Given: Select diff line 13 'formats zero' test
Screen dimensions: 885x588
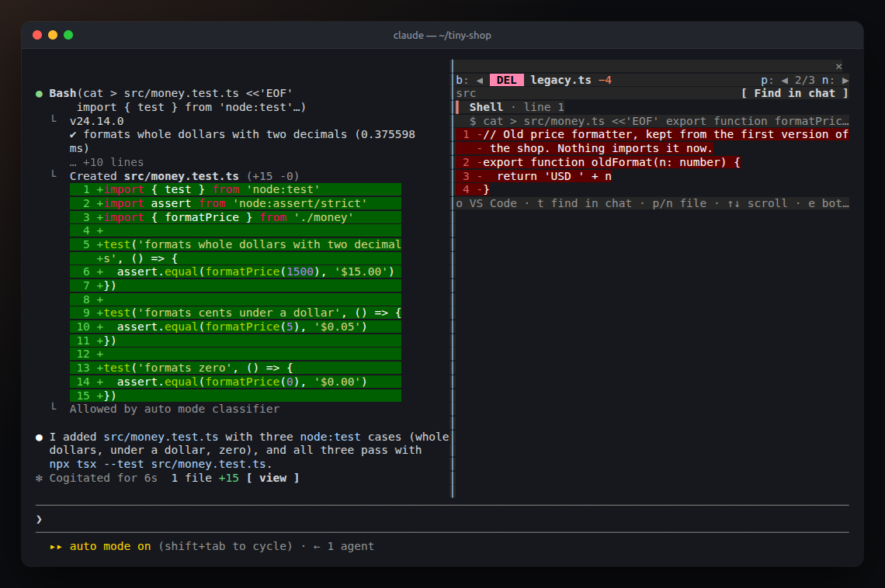Looking at the screenshot, I should click(x=235, y=368).
